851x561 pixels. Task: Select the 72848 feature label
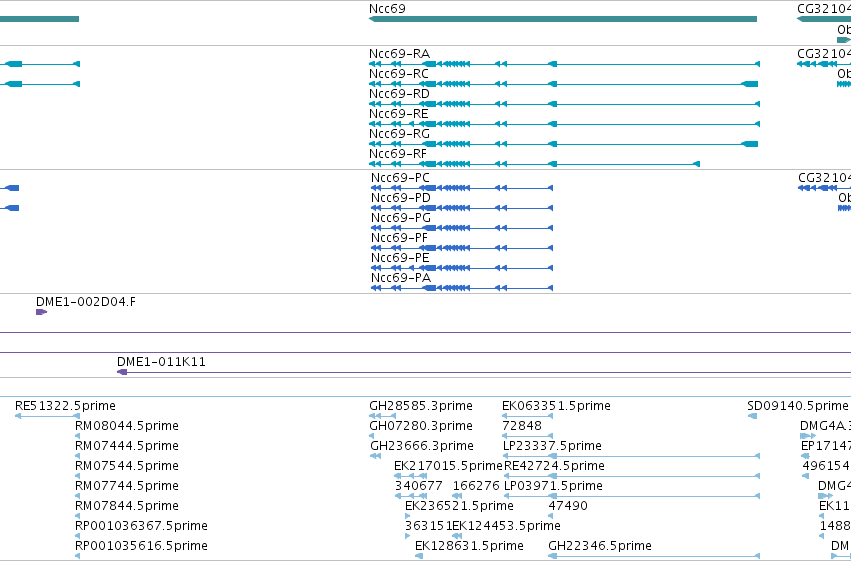pos(522,426)
